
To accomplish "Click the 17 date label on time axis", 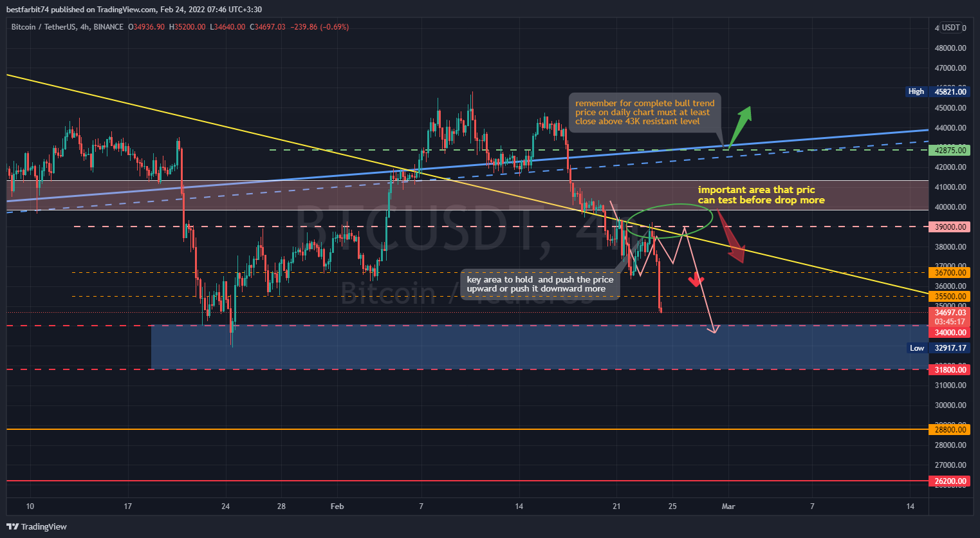I will [127, 506].
